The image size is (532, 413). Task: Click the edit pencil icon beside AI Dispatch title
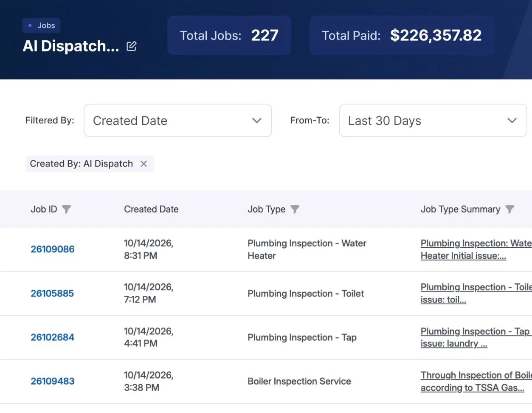(x=132, y=46)
